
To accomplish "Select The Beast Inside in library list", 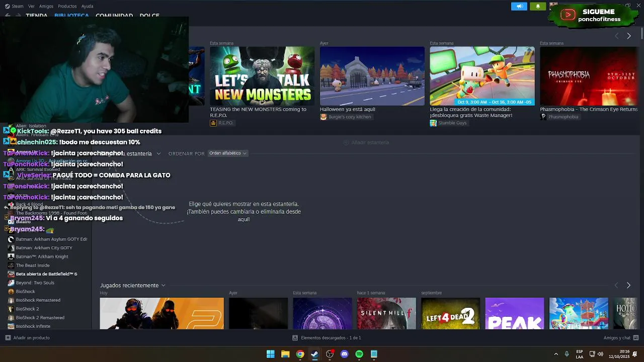I will tap(33, 265).
